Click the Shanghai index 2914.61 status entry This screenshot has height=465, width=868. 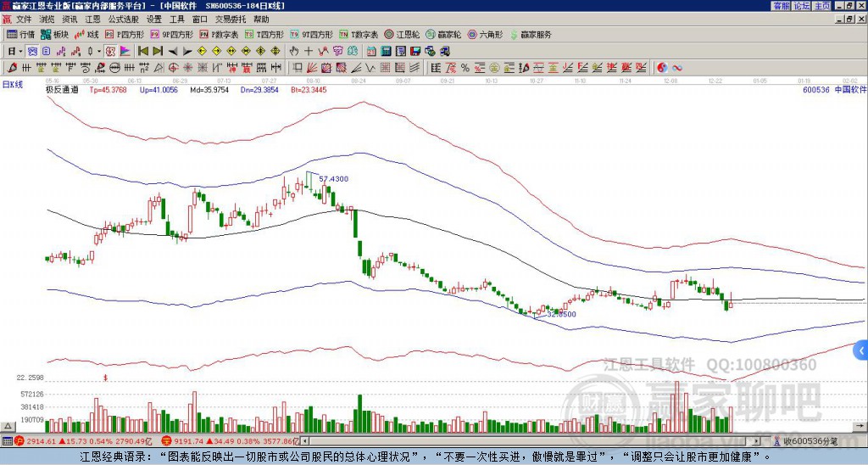82,441
